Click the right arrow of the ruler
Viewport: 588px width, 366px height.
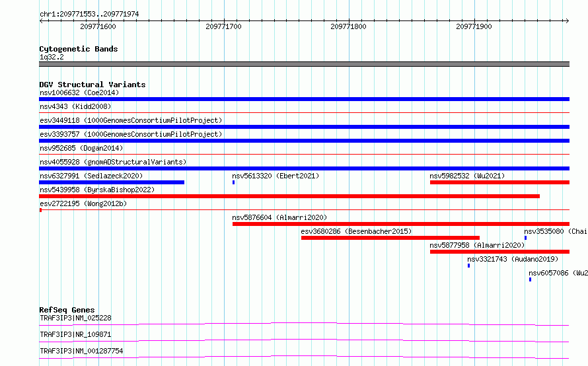pos(567,21)
